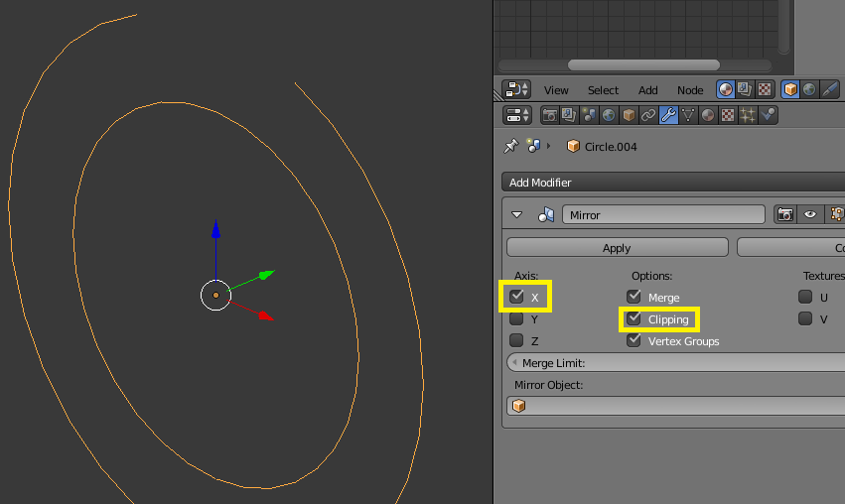Click the Circle.004 object breadcrumb
This screenshot has width=845, height=504.
pos(602,147)
